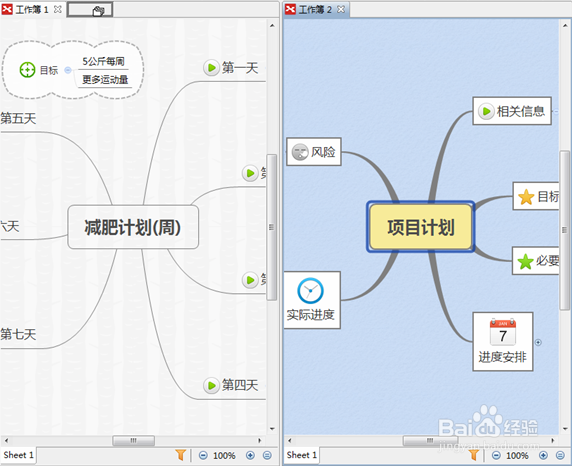Select the 进度安排 topic label
This screenshot has height=466, width=572.
pyautogui.click(x=503, y=357)
